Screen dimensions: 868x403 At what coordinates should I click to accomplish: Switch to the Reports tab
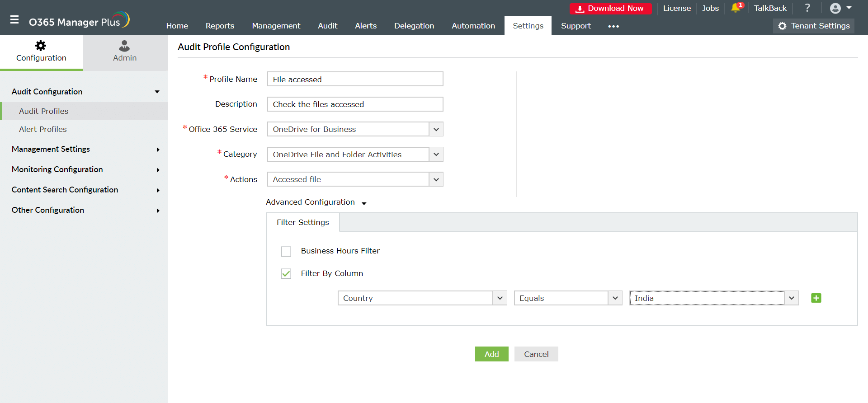pos(220,26)
